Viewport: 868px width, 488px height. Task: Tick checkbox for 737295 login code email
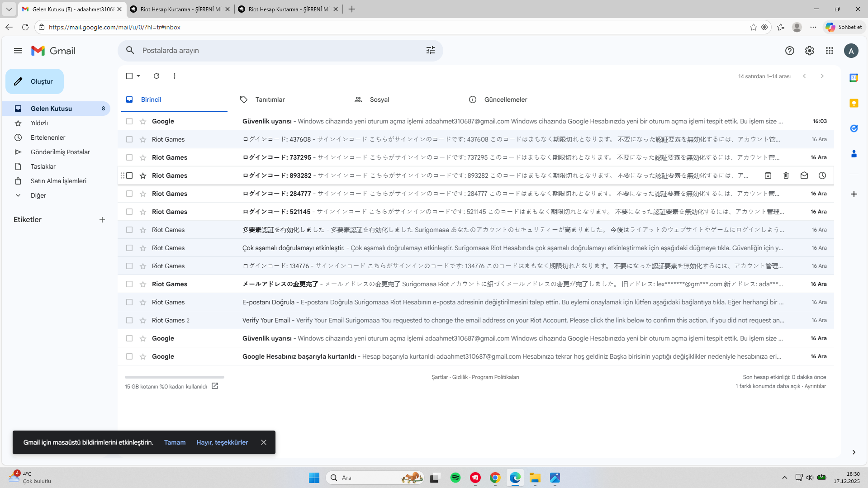tap(129, 157)
